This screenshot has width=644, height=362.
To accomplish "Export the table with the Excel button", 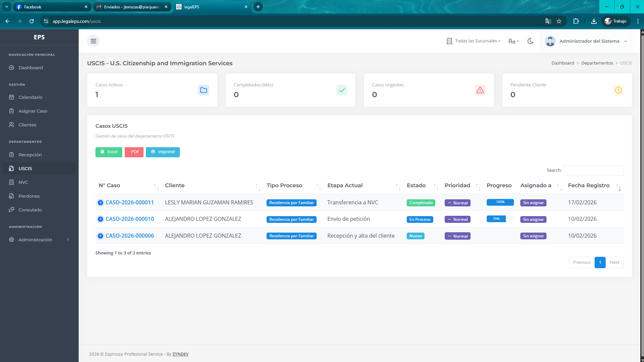I will [109, 152].
